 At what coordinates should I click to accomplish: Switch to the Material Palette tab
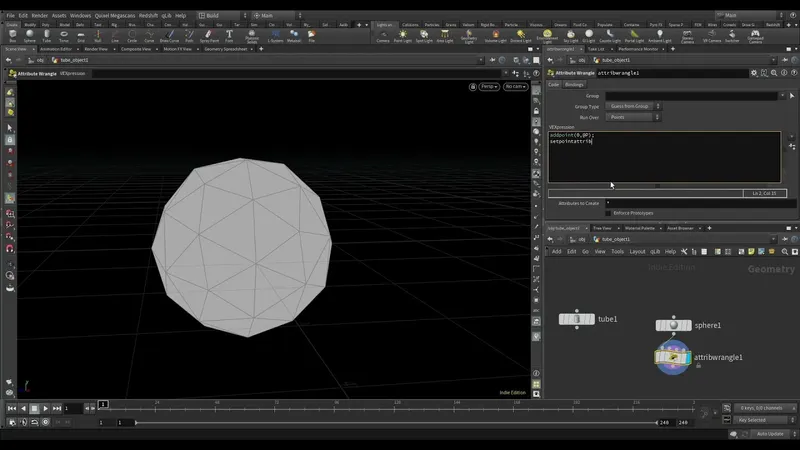[639, 228]
